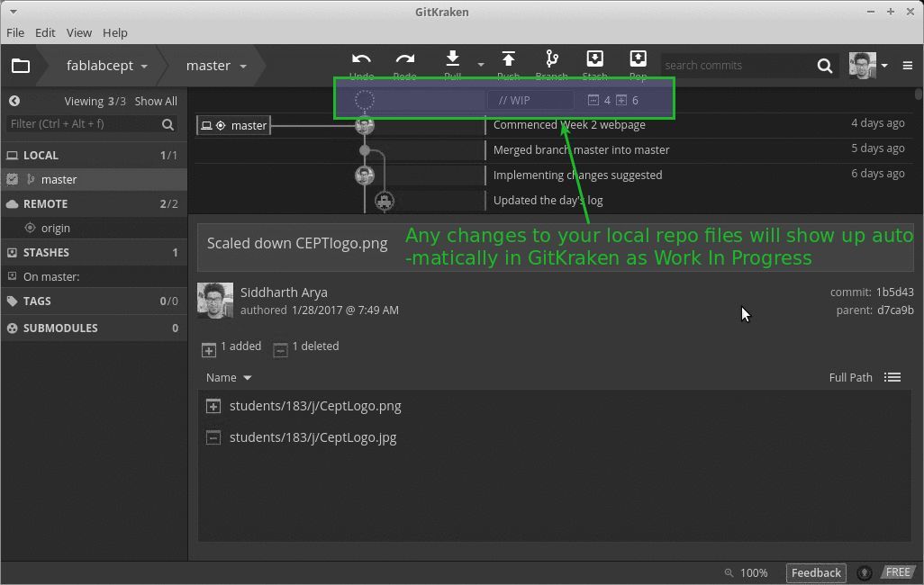Click the commit title 'Scaled down CEPTlogo.png'
This screenshot has height=585, width=924.
(x=297, y=244)
